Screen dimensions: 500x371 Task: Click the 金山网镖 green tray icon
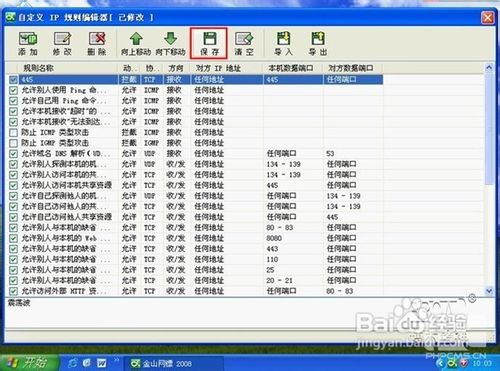453,363
